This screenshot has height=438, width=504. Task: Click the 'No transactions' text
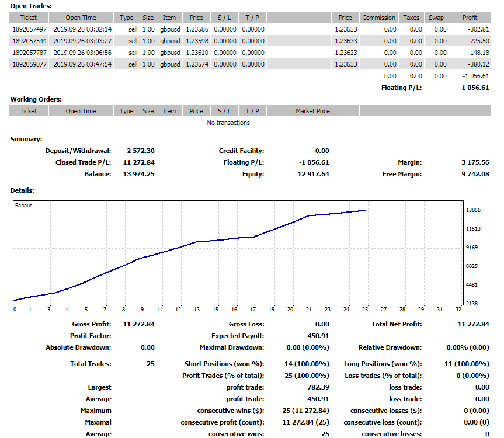point(228,123)
